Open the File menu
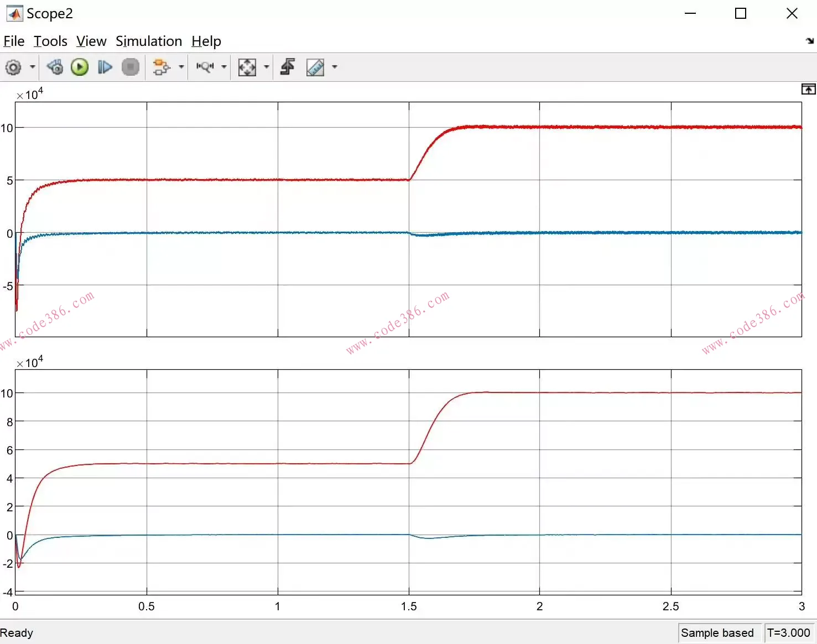The width and height of the screenshot is (817, 644). [14, 41]
